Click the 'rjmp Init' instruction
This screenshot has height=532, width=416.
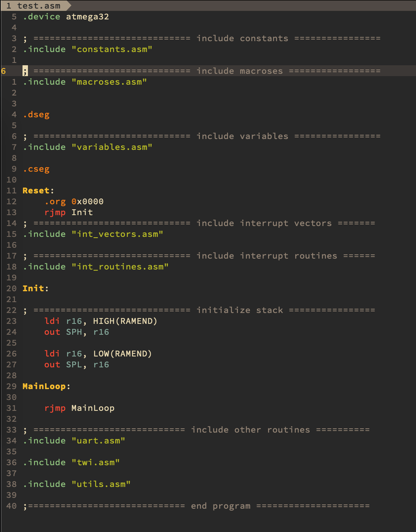click(69, 212)
